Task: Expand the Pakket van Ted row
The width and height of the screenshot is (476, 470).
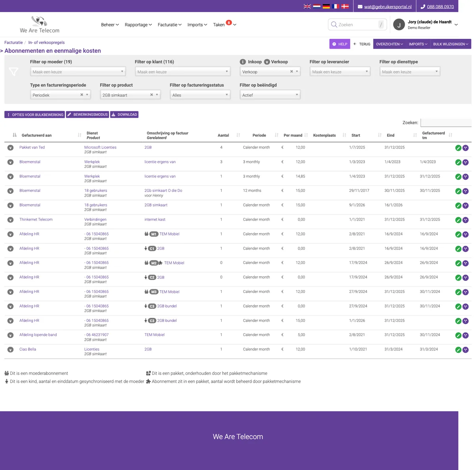Action: [x=11, y=148]
